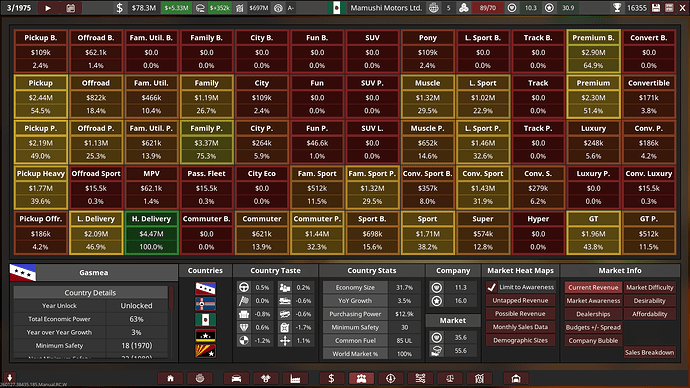
Task: Toggle the Limit to Awareness checkbox
Action: click(x=492, y=287)
